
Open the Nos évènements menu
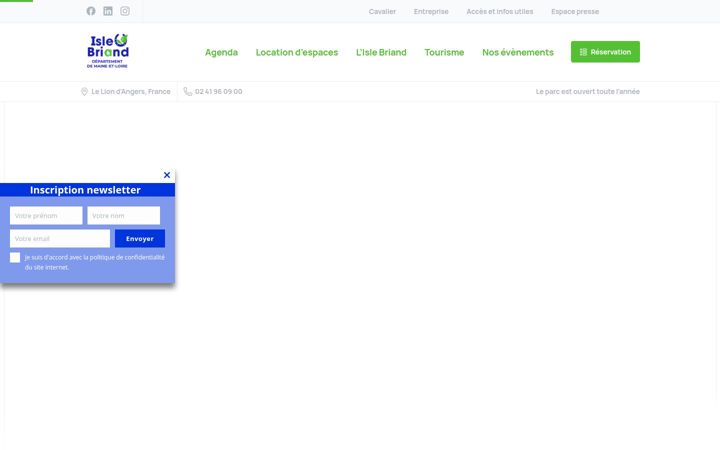click(x=518, y=52)
